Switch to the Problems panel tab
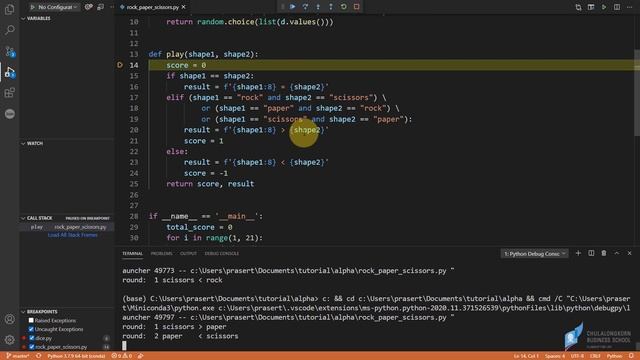 click(161, 253)
